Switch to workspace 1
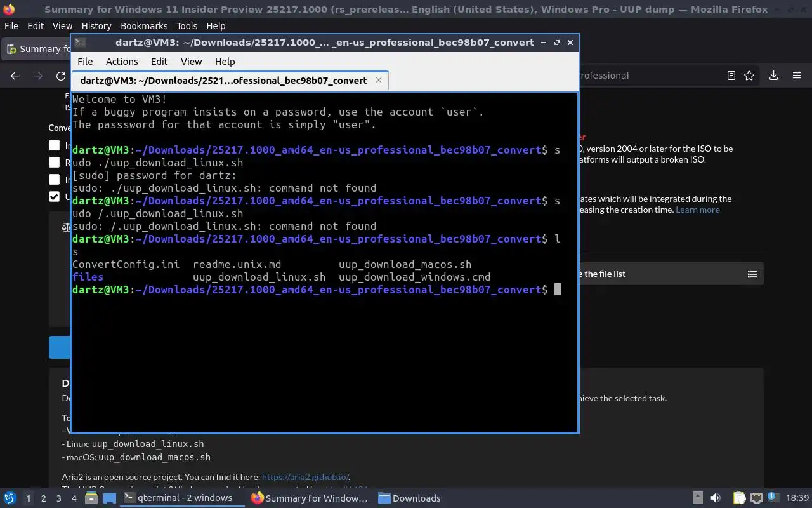This screenshot has height=508, width=812. point(28,498)
